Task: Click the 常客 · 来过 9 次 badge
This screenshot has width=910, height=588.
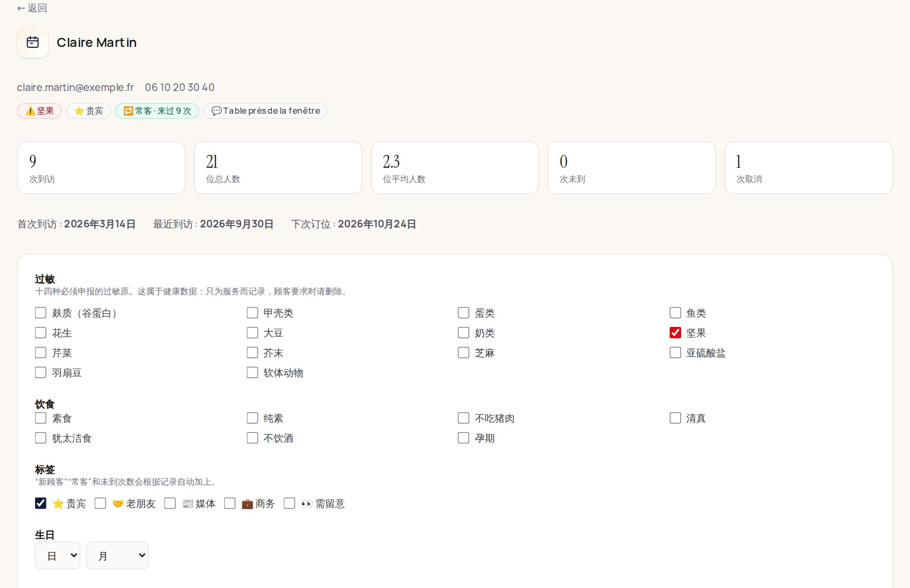Action: [157, 111]
